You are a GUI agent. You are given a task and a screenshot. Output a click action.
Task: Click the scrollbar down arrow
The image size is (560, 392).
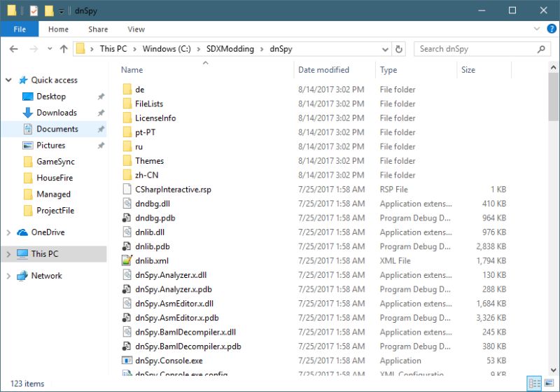[553, 370]
